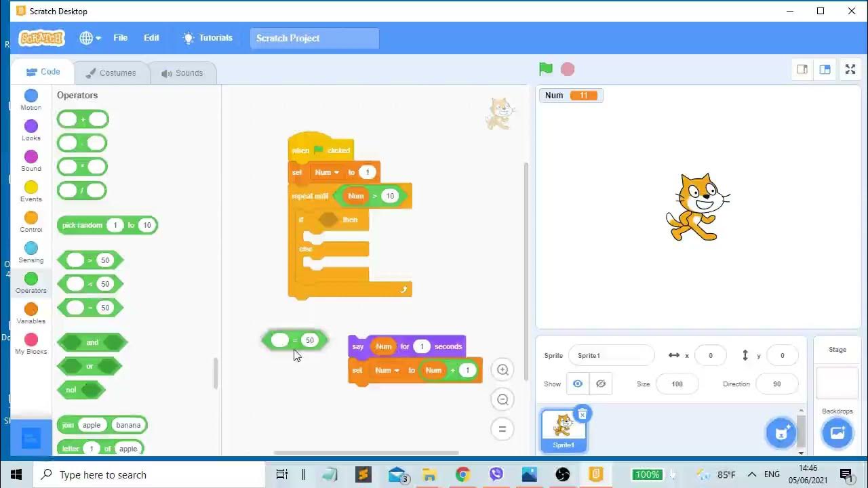The height and width of the screenshot is (488, 868).
Task: Delete Sprite1 with its trash icon
Action: point(583,414)
